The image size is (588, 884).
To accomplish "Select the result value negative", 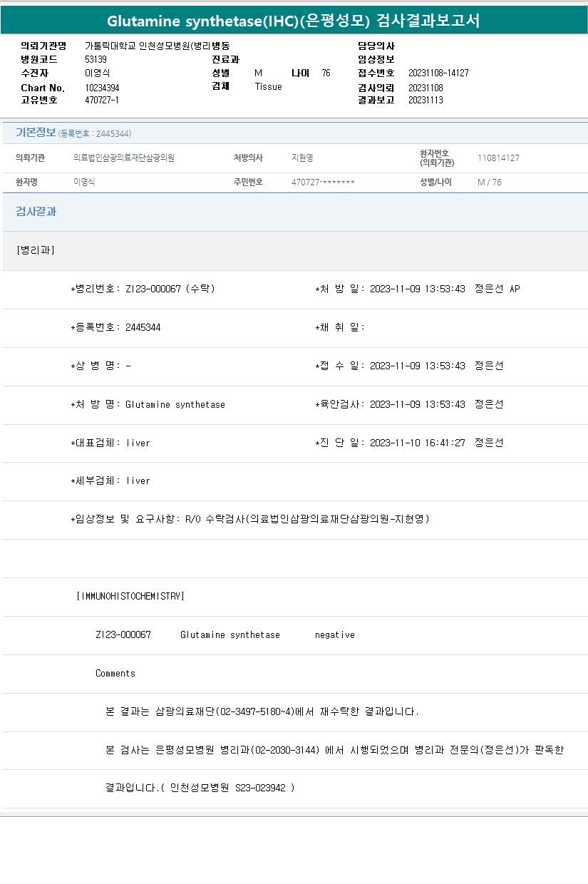I will click(x=335, y=634).
